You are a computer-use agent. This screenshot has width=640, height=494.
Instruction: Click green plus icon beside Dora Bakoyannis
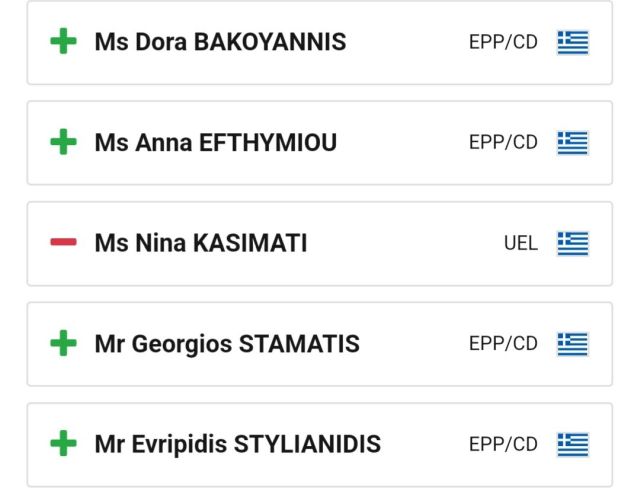63,42
